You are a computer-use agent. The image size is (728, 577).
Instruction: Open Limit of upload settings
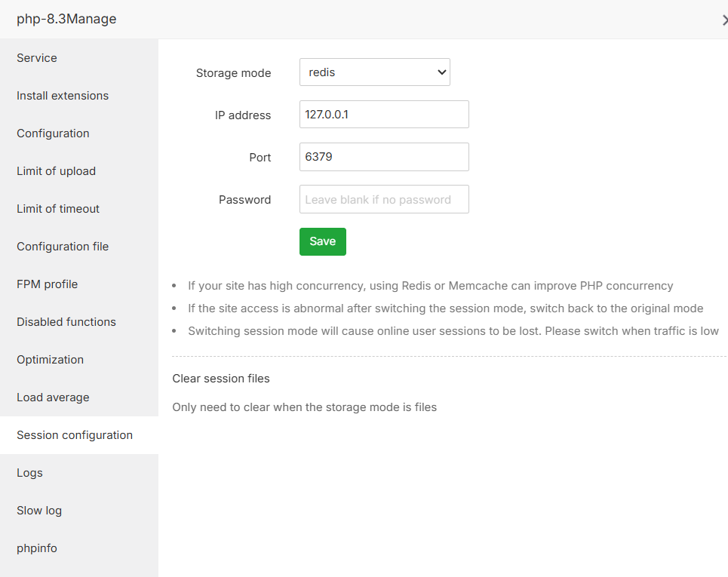pyautogui.click(x=56, y=171)
